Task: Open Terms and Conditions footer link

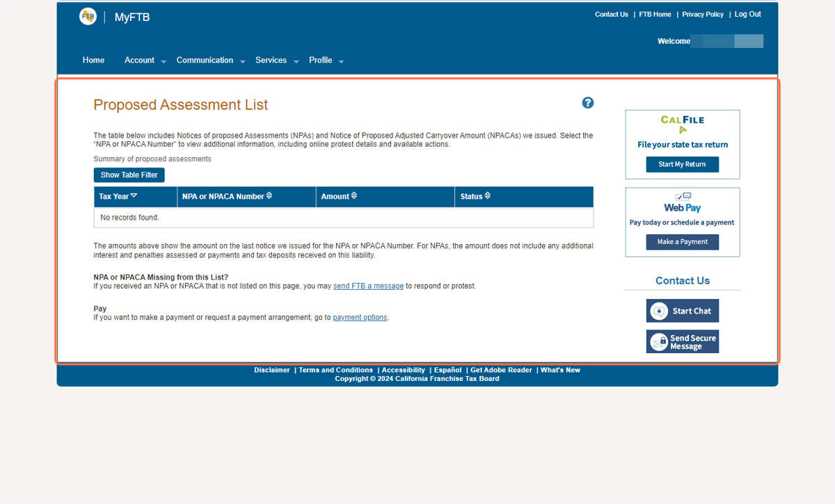Action: (x=336, y=370)
